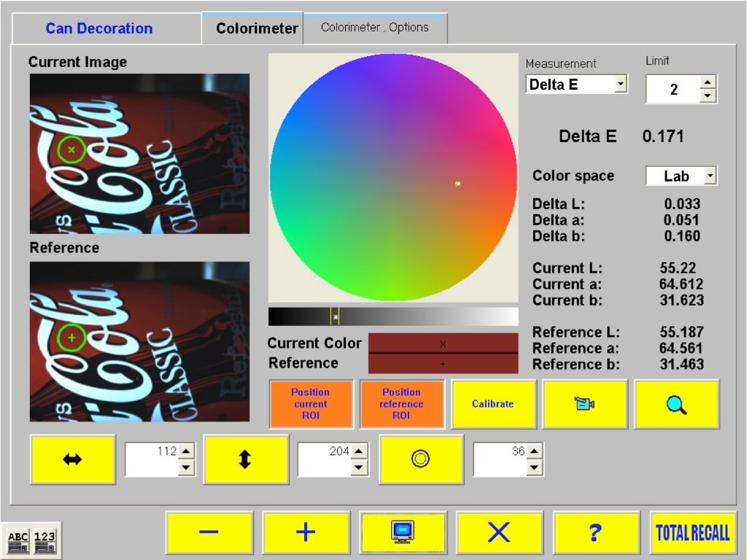Click the magnifying glass zoom button
747x560 pixels.
tap(676, 404)
